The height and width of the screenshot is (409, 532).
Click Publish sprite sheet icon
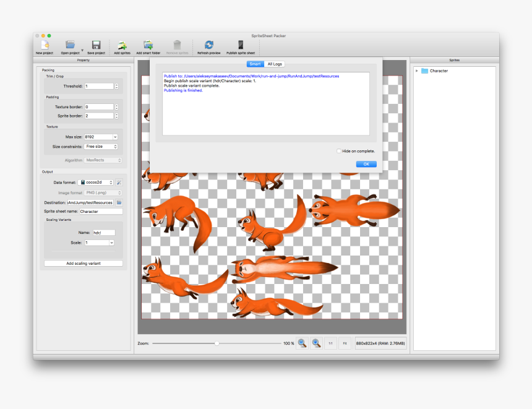point(240,45)
